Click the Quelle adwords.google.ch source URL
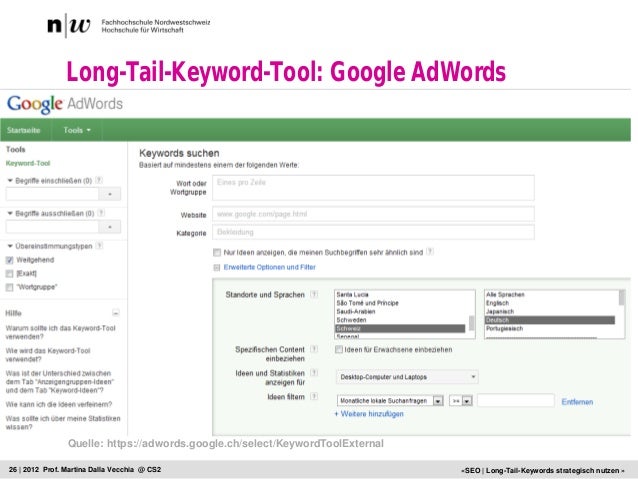 (245, 443)
